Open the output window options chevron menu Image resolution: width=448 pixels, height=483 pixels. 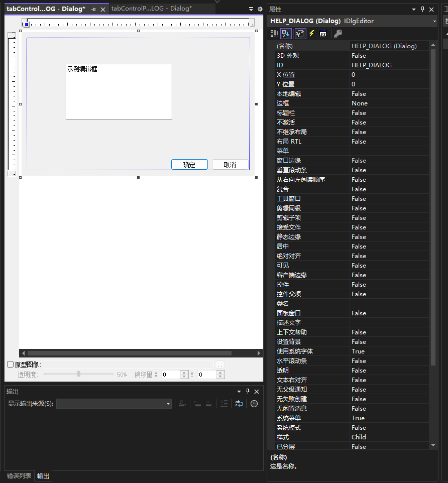239,391
